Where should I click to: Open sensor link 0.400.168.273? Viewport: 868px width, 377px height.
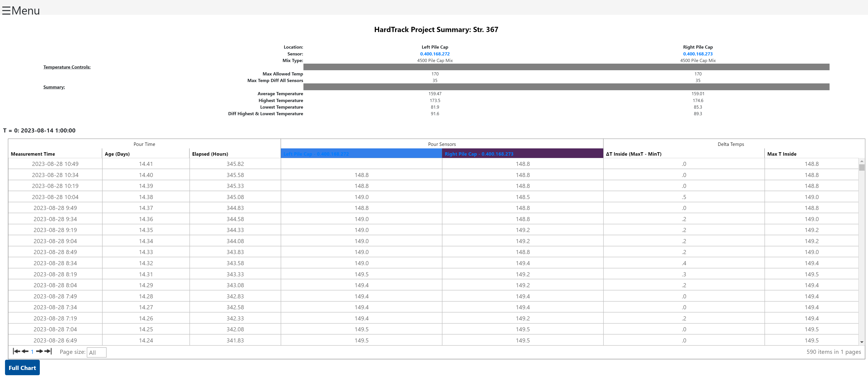697,54
